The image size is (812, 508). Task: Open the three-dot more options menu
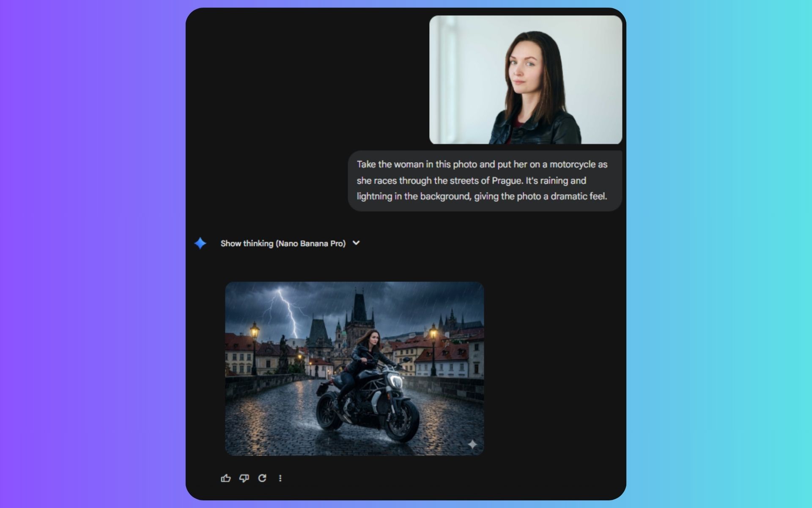click(280, 478)
